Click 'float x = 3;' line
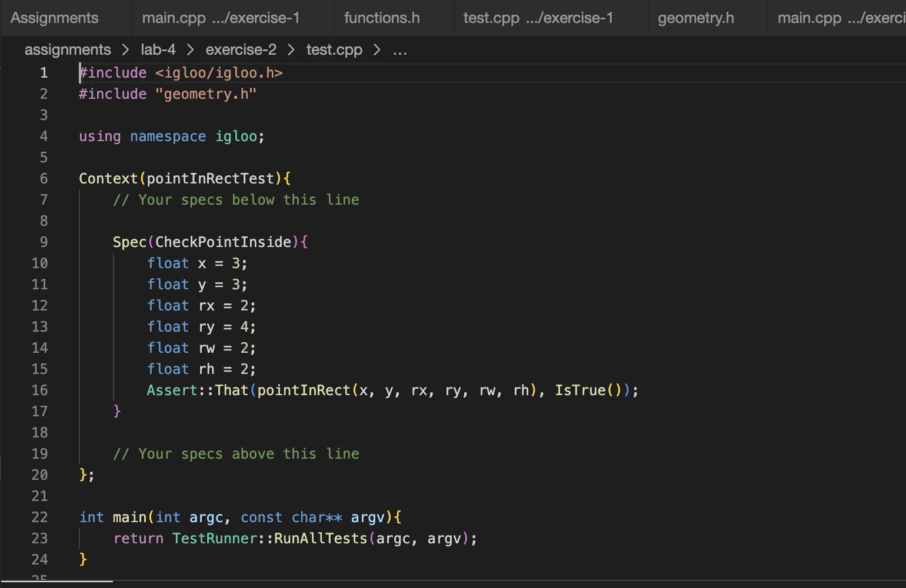906x588 pixels. click(x=197, y=263)
